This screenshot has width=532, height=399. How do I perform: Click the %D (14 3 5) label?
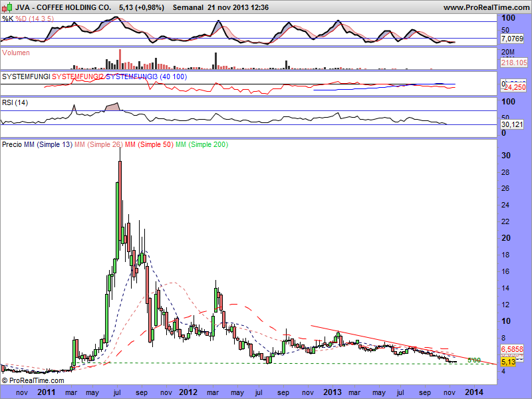tap(35, 19)
